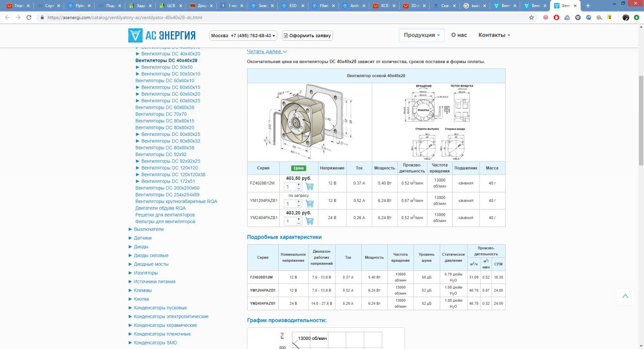
Task: Open Диодные мосты category
Action: point(151,264)
